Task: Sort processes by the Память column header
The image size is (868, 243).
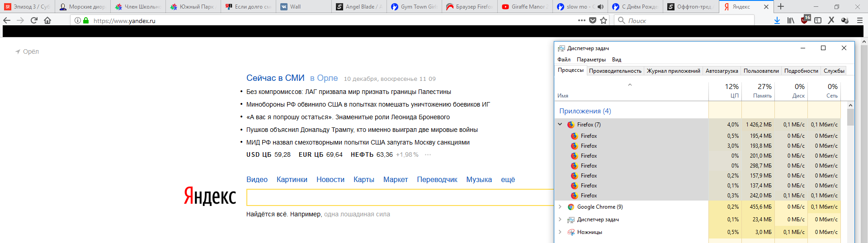Action: click(x=758, y=90)
